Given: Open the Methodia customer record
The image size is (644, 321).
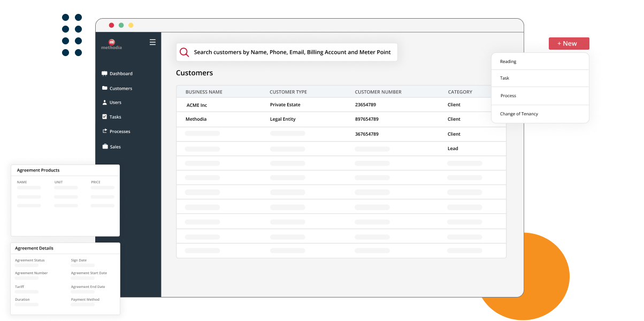Looking at the screenshot, I should pyautogui.click(x=196, y=119).
